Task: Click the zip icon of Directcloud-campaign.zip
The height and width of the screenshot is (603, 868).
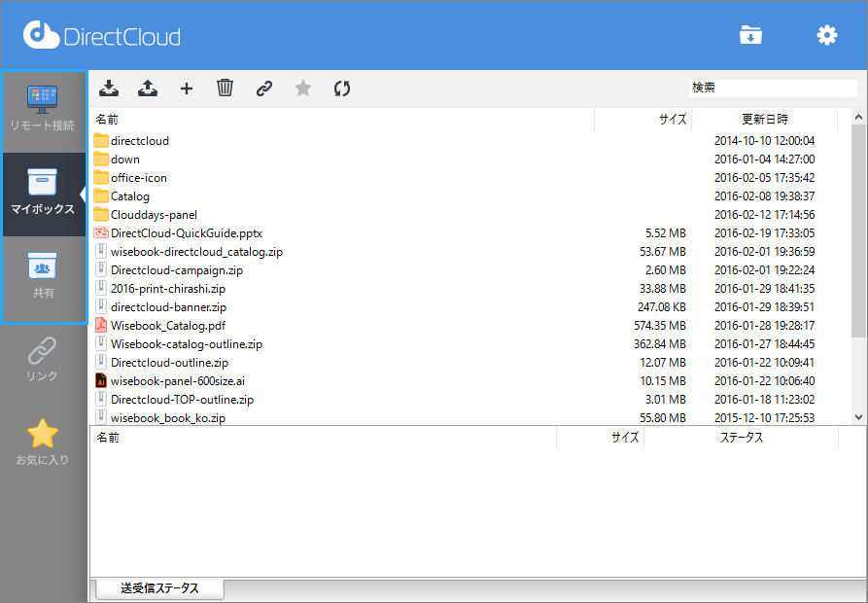Action: tap(101, 269)
